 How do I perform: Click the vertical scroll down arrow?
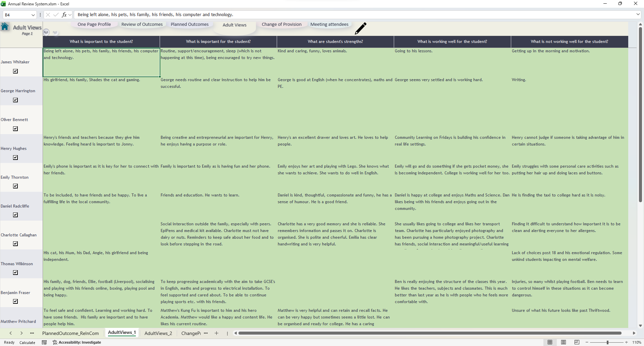coord(640,326)
